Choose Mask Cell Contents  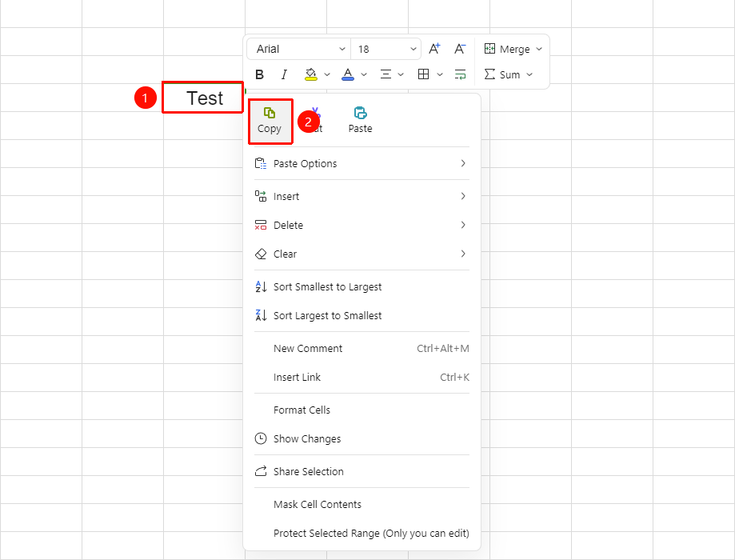tap(362, 504)
